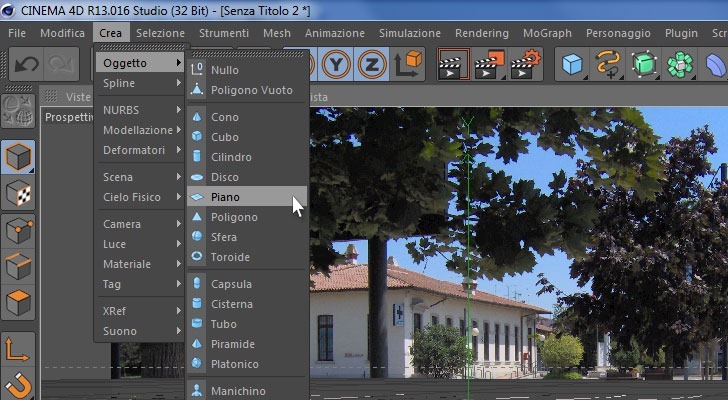Enable Polygons mode cube icon
The height and width of the screenshot is (400, 728).
[18, 303]
